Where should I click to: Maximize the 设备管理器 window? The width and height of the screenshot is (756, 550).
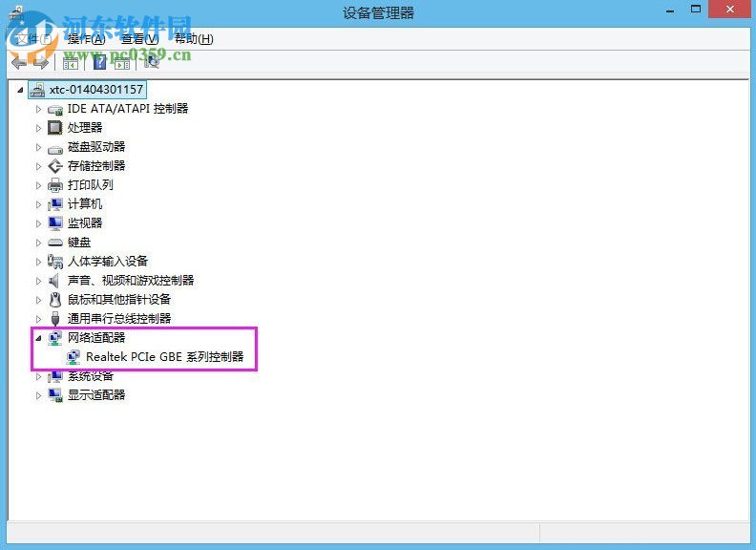click(696, 10)
